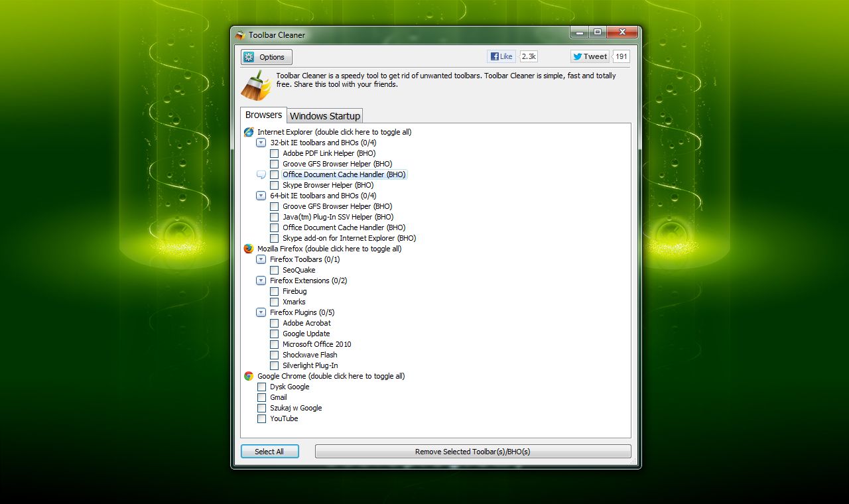Click the Google Chrome browser icon
Image resolution: width=849 pixels, height=504 pixels.
click(x=249, y=376)
